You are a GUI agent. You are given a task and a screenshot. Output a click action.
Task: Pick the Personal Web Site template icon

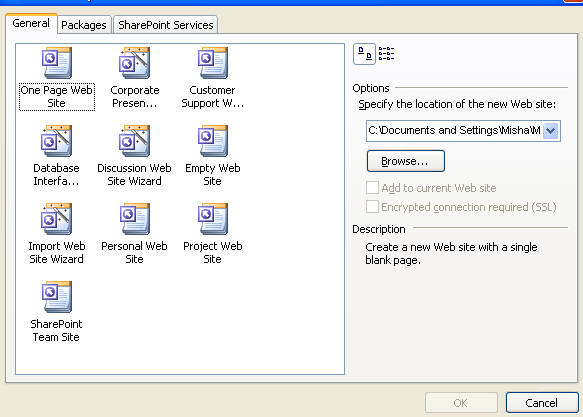(x=135, y=219)
